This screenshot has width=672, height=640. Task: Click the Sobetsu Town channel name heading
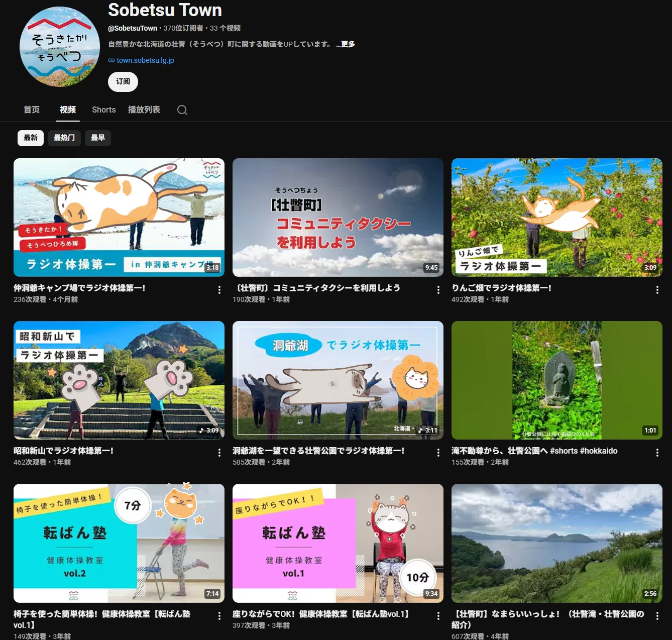pyautogui.click(x=165, y=10)
